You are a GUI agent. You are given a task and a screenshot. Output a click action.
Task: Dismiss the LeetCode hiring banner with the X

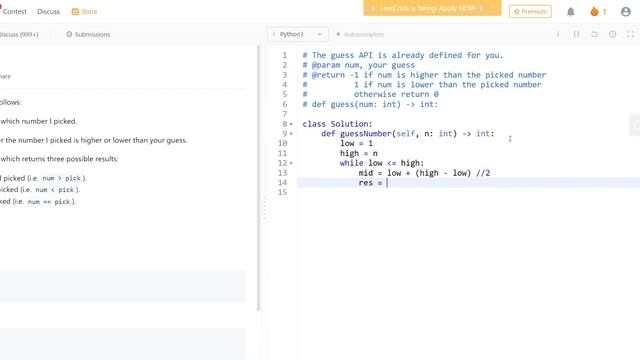[x=492, y=8]
